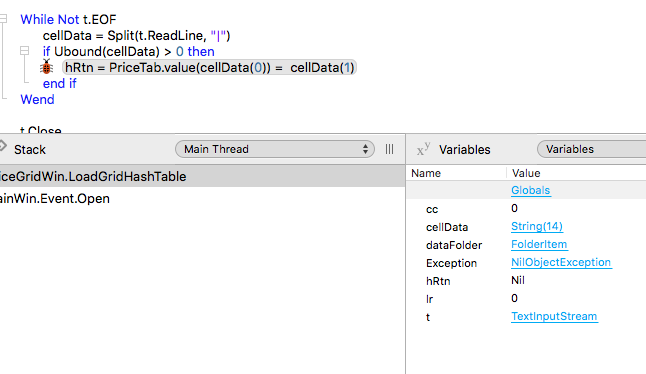This screenshot has height=374, width=646.
Task: Open the Globals link in variables list
Action: 531,190
